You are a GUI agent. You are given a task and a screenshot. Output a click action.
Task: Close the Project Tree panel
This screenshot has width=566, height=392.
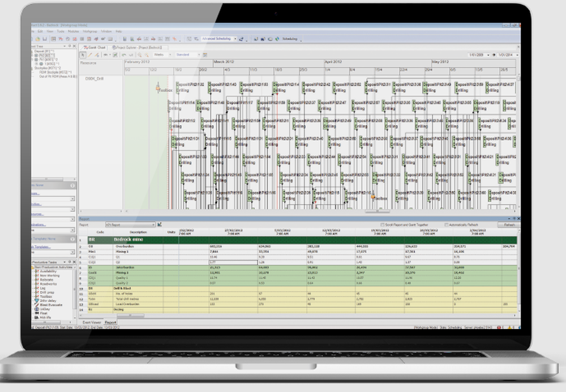tap(74, 46)
